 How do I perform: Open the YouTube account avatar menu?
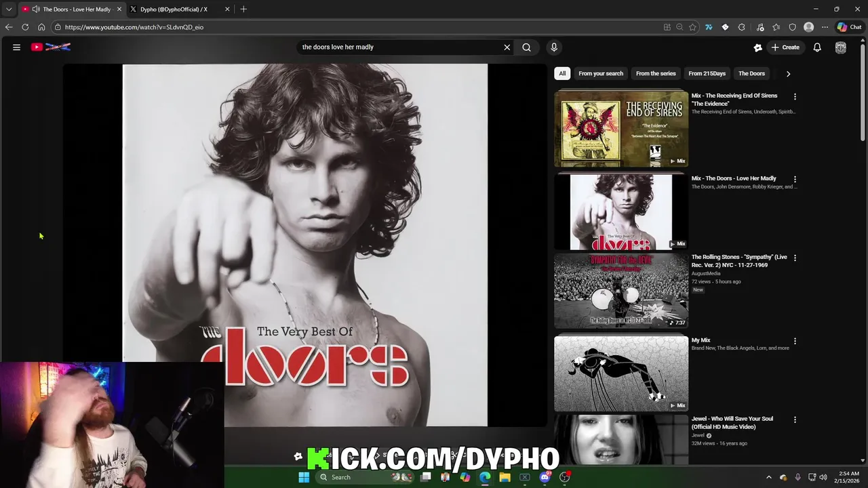(841, 47)
